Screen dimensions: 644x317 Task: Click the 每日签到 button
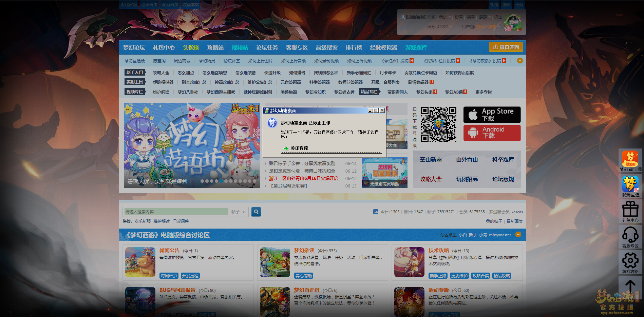coord(506,47)
